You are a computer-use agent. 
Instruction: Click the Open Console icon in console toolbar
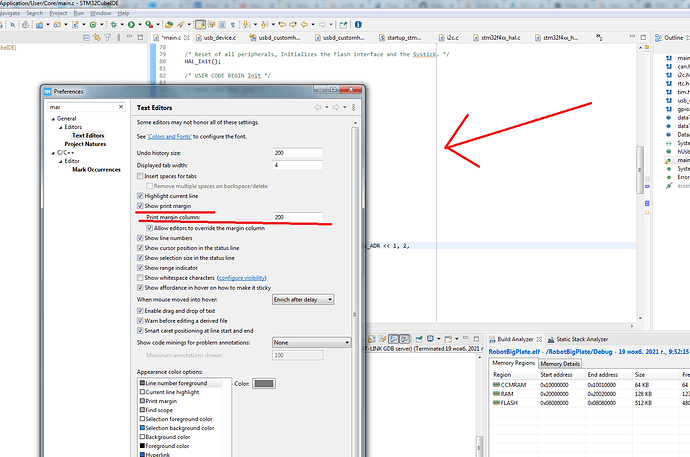[448, 339]
